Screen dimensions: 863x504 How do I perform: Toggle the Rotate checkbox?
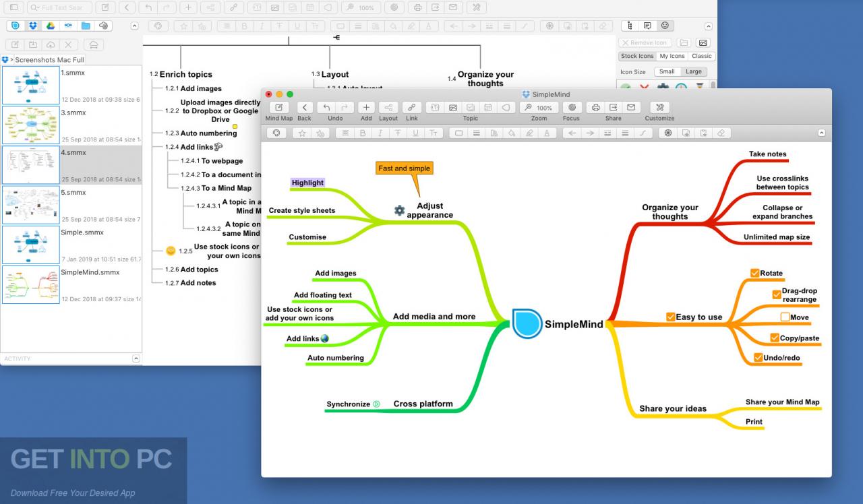[x=755, y=273]
